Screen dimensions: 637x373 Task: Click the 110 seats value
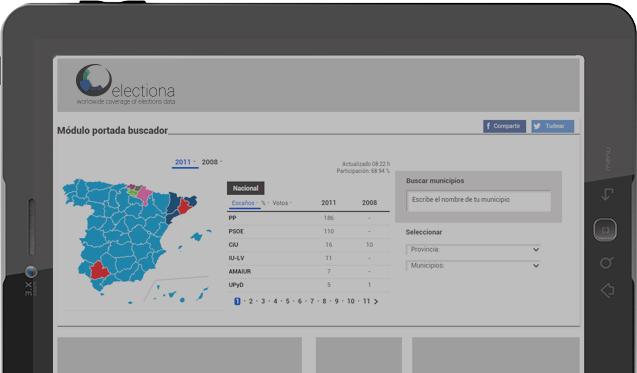[329, 232]
